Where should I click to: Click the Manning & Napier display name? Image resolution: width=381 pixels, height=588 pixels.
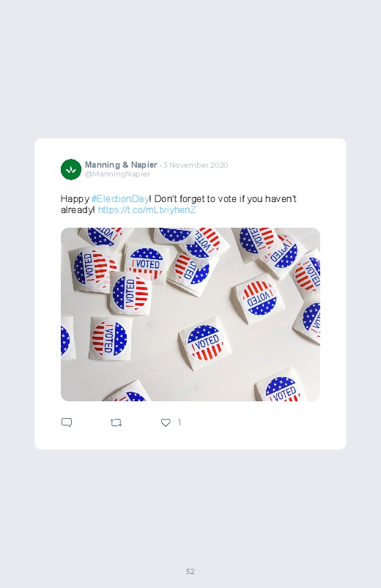coord(121,165)
